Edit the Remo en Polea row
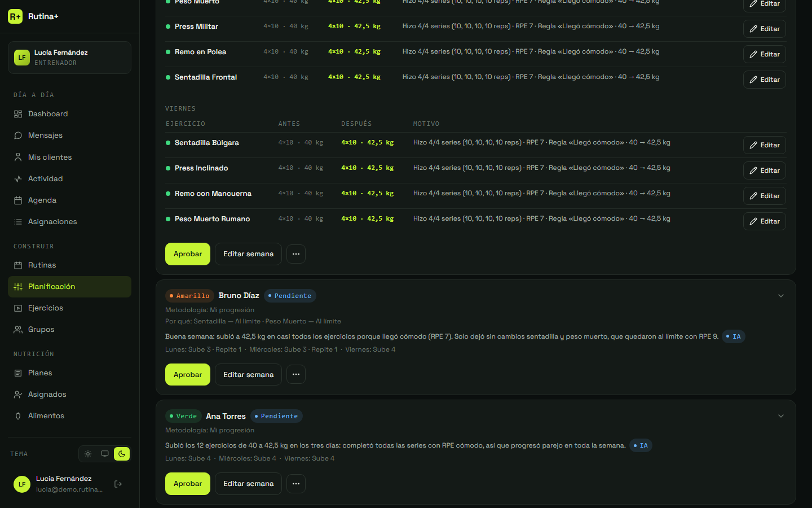Viewport: 812px width, 508px height. [765, 54]
